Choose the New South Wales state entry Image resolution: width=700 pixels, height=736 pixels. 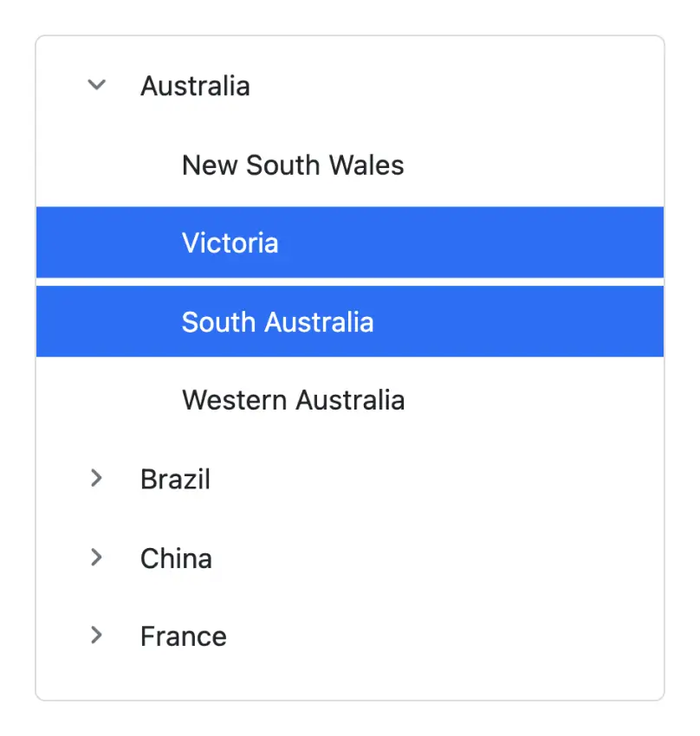click(x=293, y=165)
